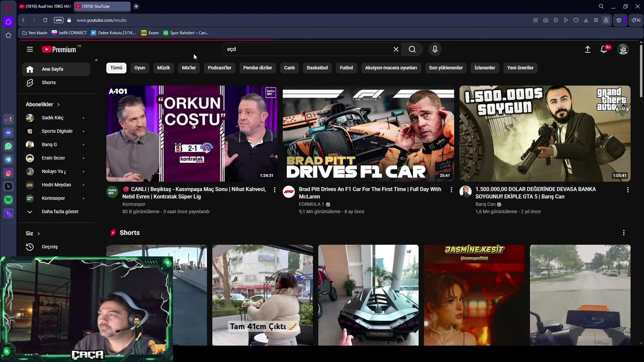Viewport: 644px width, 362px height.
Task: Open the YouTube account avatar menu
Action: pos(623,49)
